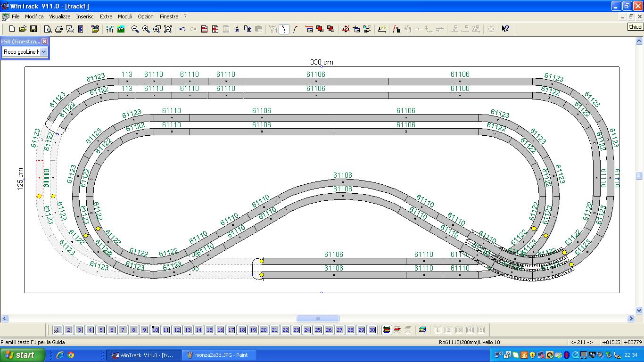Click the landscape picture toolbar icon

[x=121, y=29]
